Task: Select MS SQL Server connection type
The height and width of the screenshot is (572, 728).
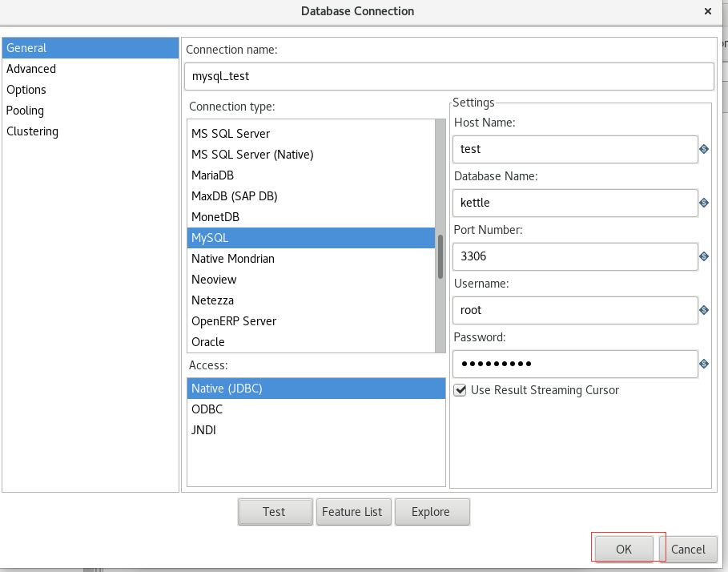Action: tap(311, 134)
